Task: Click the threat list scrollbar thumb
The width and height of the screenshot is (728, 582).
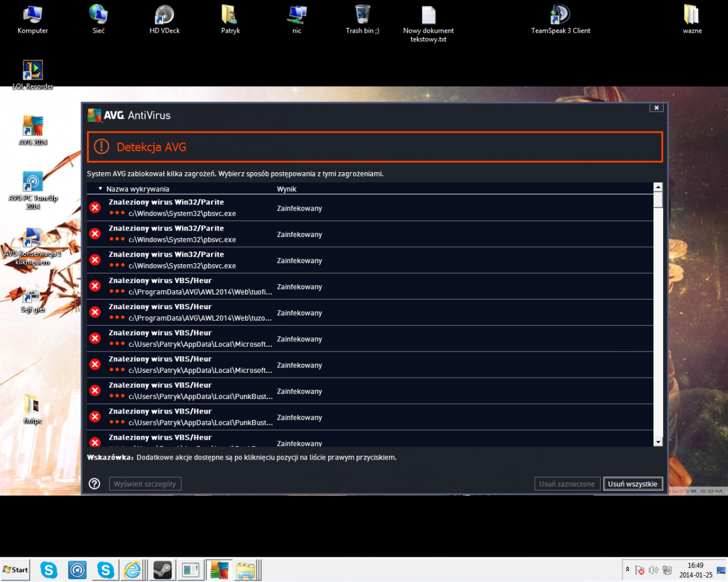Action: [x=658, y=200]
